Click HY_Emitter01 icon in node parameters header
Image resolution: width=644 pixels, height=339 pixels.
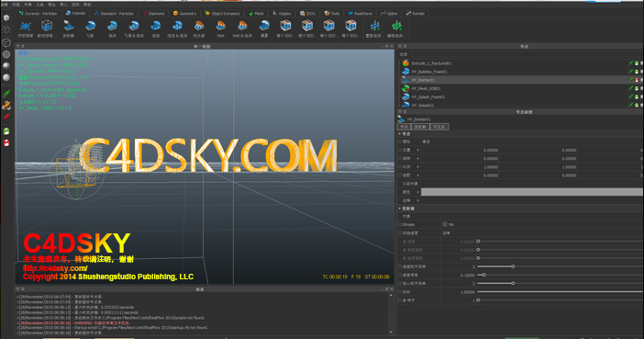pyautogui.click(x=401, y=119)
